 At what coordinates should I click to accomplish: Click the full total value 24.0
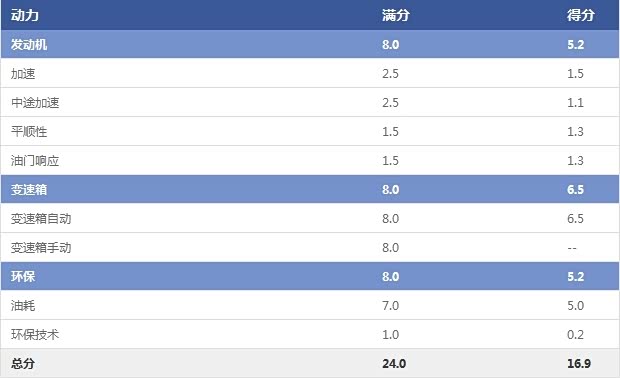[394, 363]
